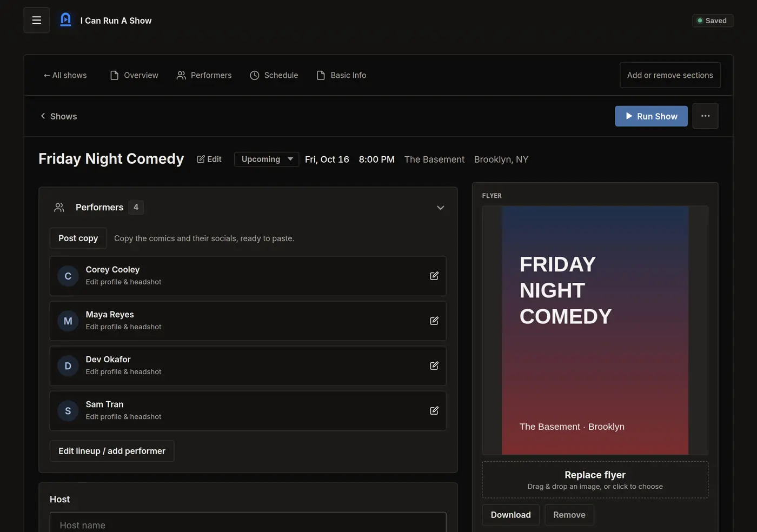Screen dimensions: 757x532
Task: Open the more options ellipsis menu
Action: [705, 116]
